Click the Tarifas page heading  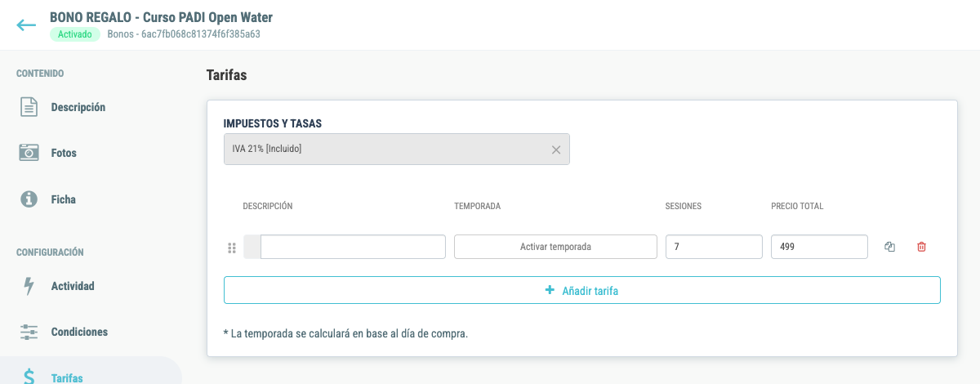227,75
